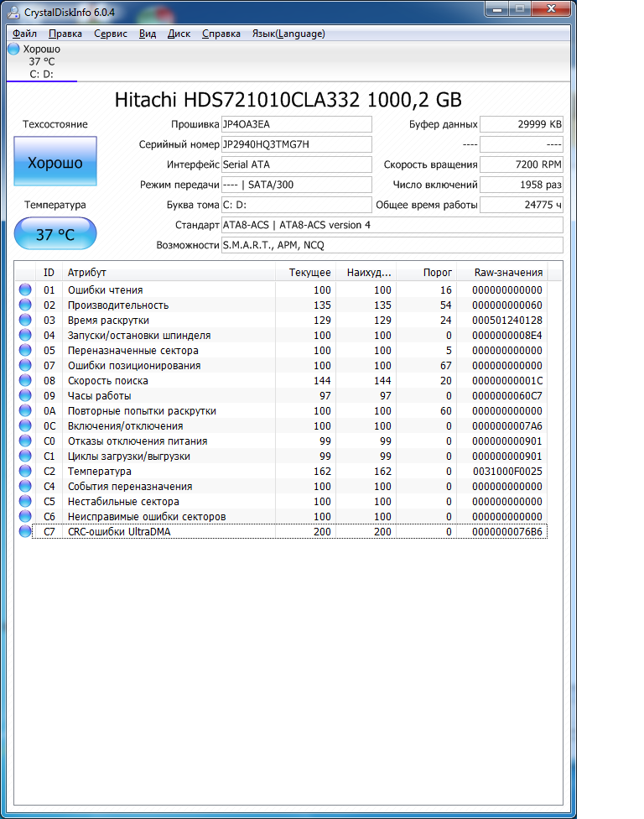This screenshot has height=819, width=644.
Task: Click the attribute name CRC-ошибки UltraDMA
Action: click(x=119, y=532)
